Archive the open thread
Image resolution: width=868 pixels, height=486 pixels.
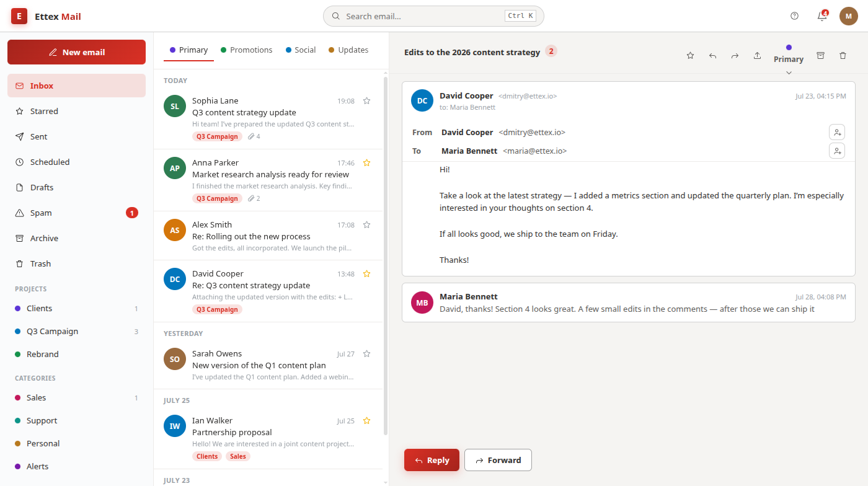click(x=820, y=56)
